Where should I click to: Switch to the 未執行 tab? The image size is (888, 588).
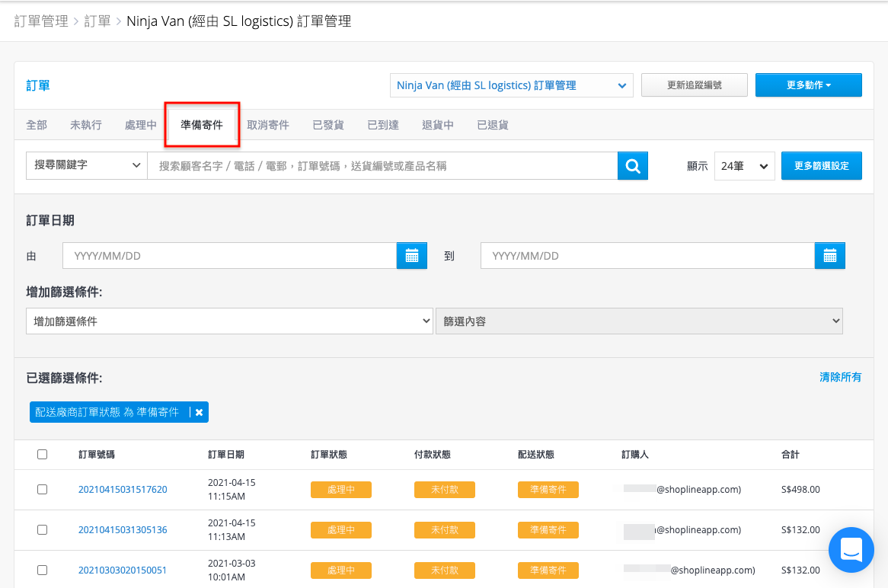86,125
